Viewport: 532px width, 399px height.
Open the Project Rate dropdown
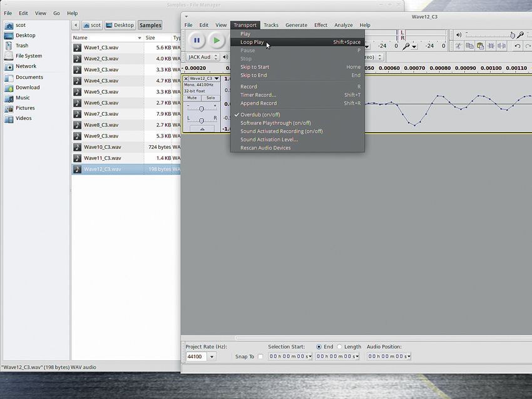pos(210,356)
